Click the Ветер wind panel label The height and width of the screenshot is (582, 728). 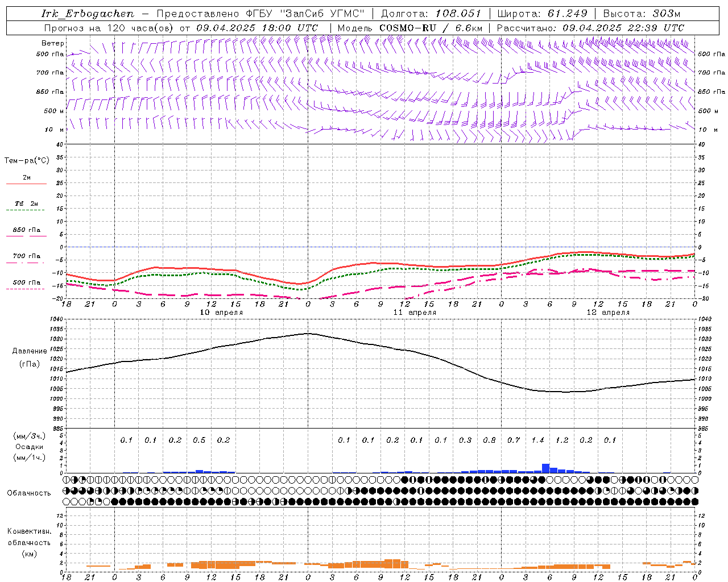click(x=52, y=43)
